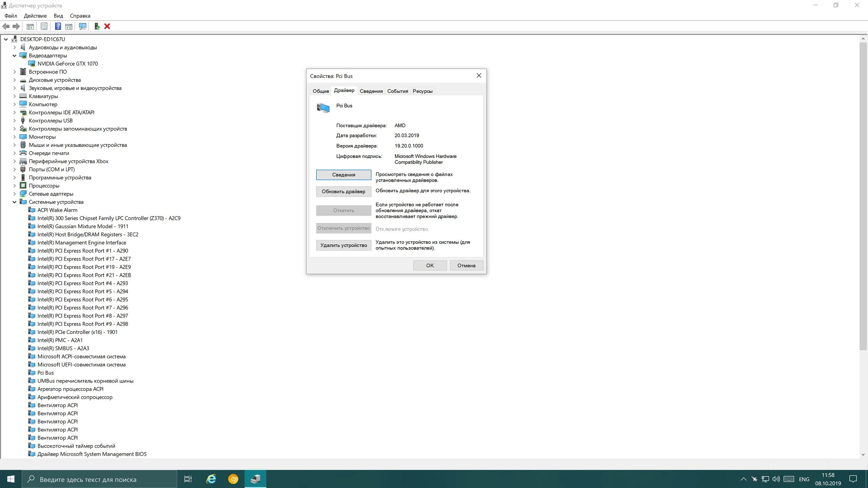Switch to the События tab

click(x=397, y=91)
